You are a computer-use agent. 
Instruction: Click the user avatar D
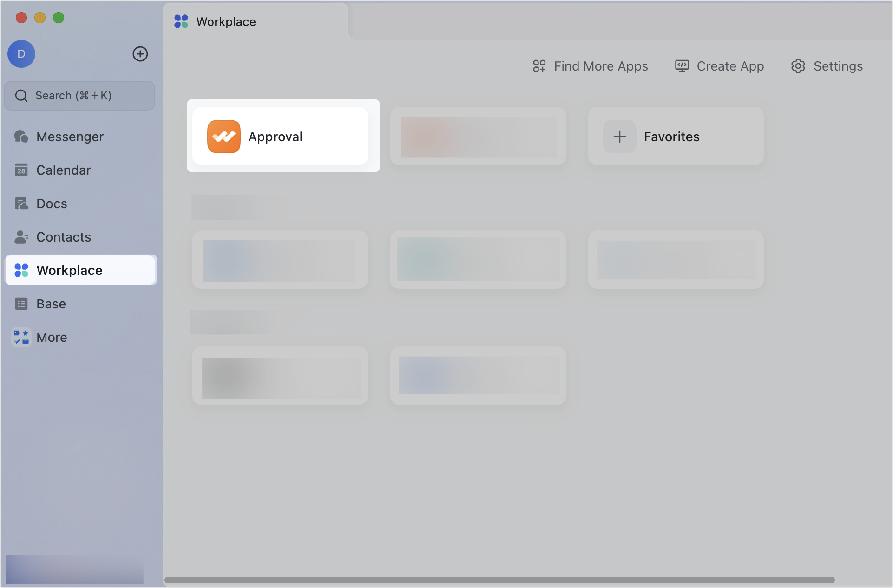21,54
